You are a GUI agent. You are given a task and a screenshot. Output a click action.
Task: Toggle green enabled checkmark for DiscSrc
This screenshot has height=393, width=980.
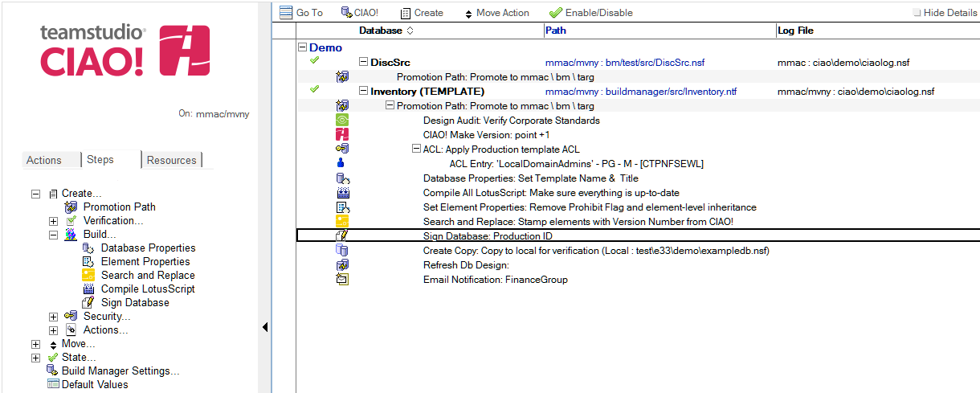point(315,60)
